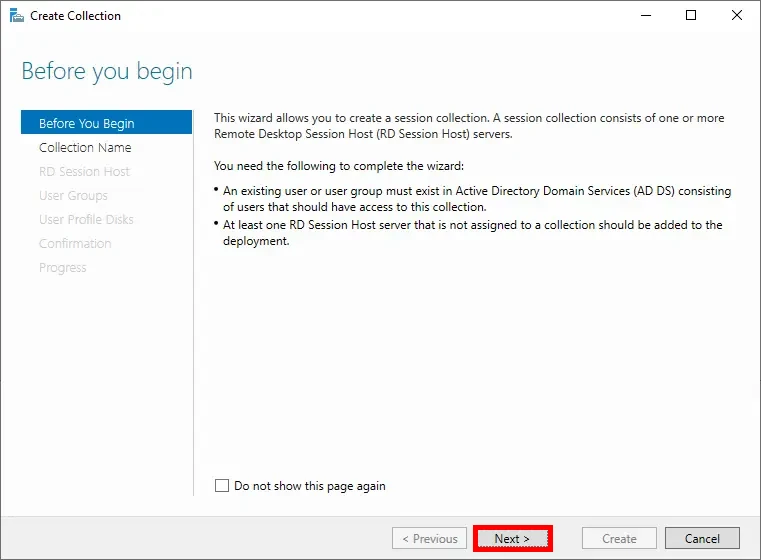Select the Progress step in sidebar
Image resolution: width=761 pixels, height=560 pixels.
pyautogui.click(x=63, y=268)
